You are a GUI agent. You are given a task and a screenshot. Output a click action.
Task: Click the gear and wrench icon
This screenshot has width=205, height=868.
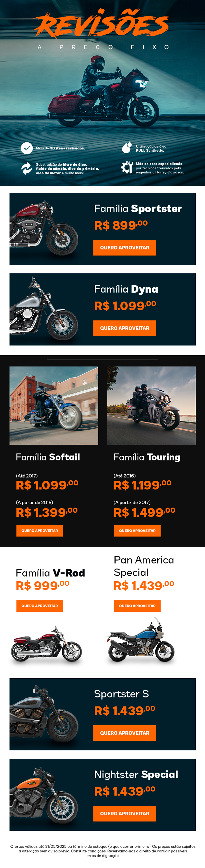(127, 167)
